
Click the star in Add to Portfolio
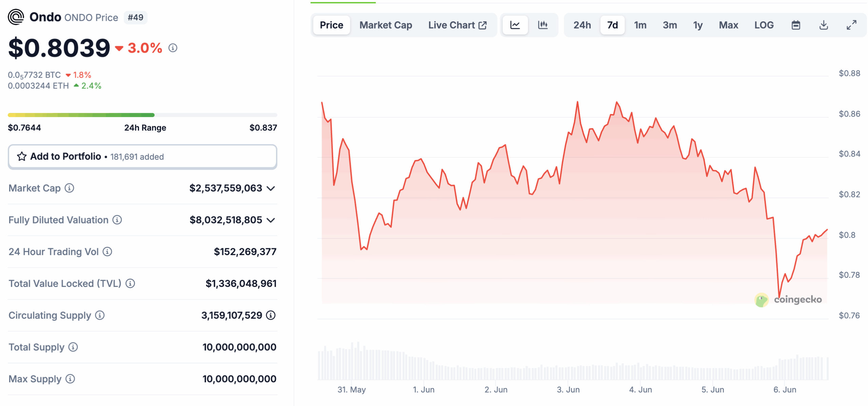click(22, 156)
